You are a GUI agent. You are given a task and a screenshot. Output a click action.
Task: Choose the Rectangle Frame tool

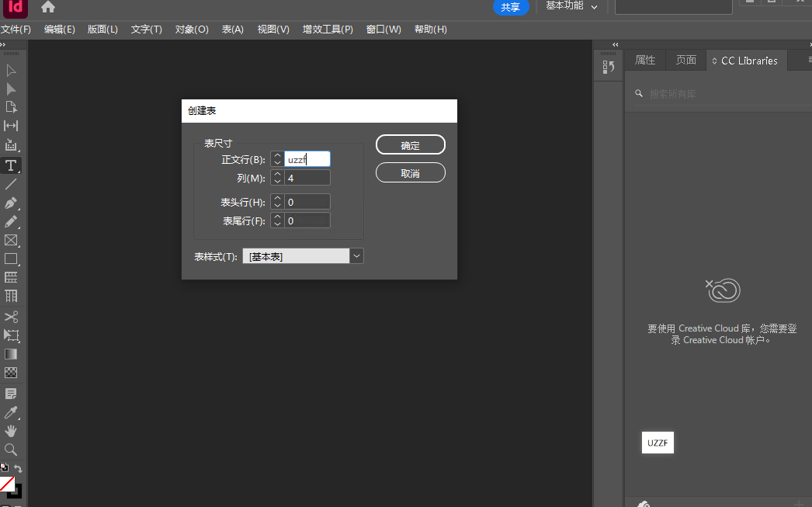[11, 240]
